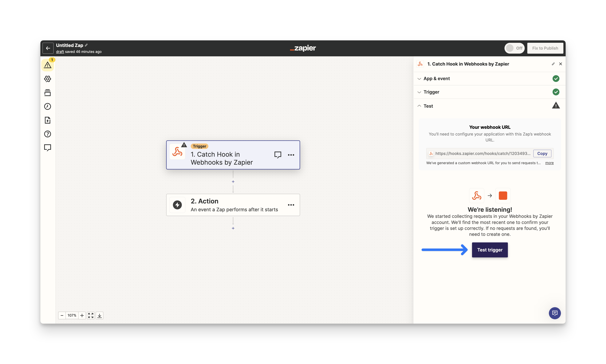This screenshot has height=364, width=606.
Task: Expand the App & event section
Action: point(437,79)
